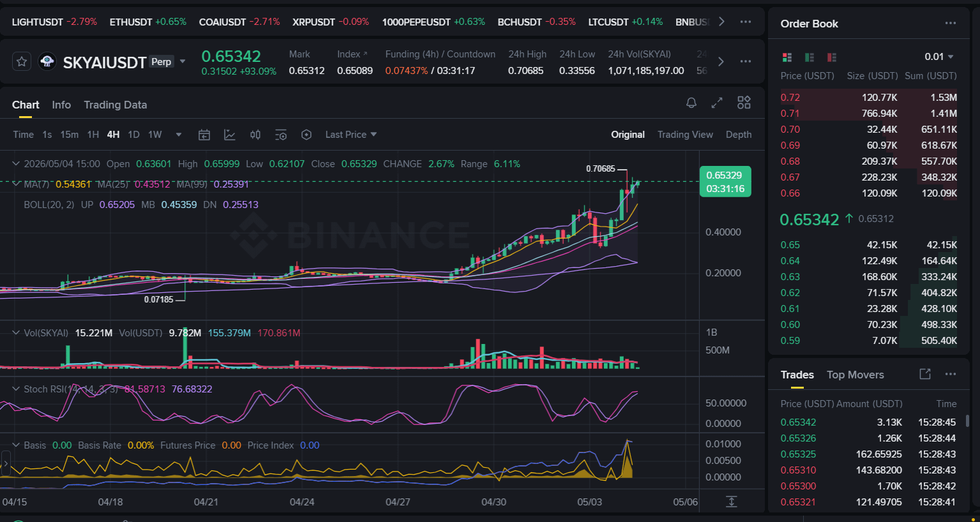Screen dimensions: 980x522
Task: Open the Info tab
Action: click(x=61, y=105)
